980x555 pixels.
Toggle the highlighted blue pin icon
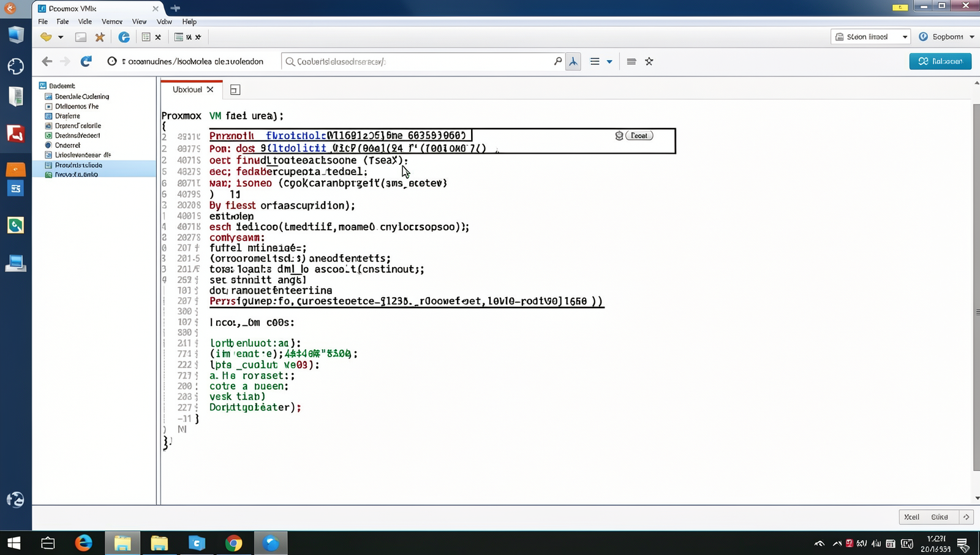(573, 61)
